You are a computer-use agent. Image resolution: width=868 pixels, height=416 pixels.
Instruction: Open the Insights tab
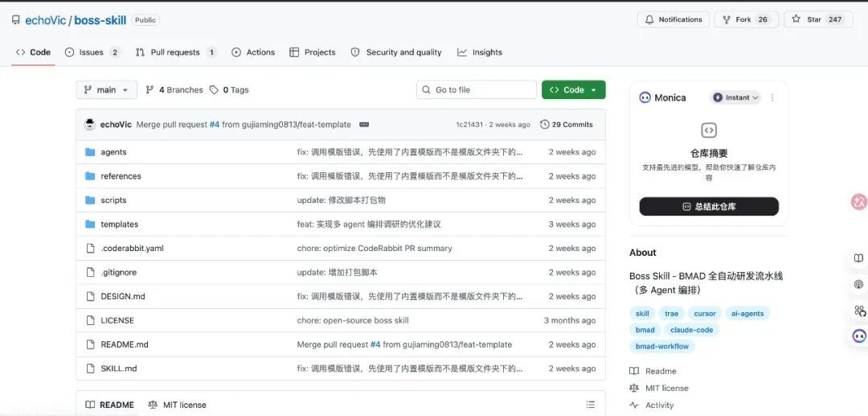click(479, 52)
